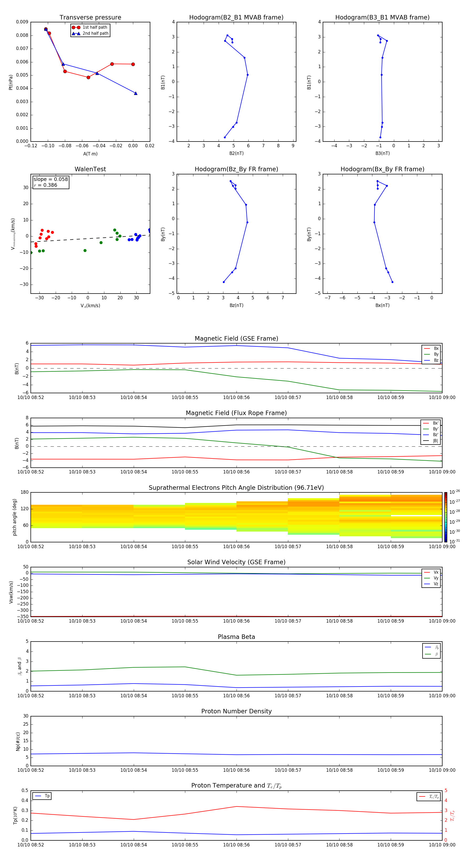This screenshot has height=868, width=473.
Task: Click the red Te/Tp legend box
Action: (x=429, y=796)
